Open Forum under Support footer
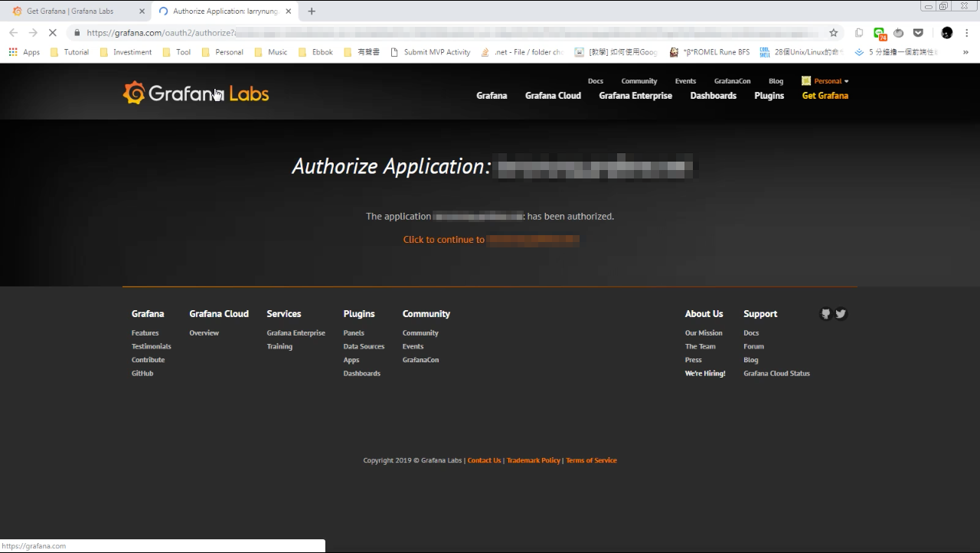Image resolution: width=980 pixels, height=553 pixels. pos(753,346)
